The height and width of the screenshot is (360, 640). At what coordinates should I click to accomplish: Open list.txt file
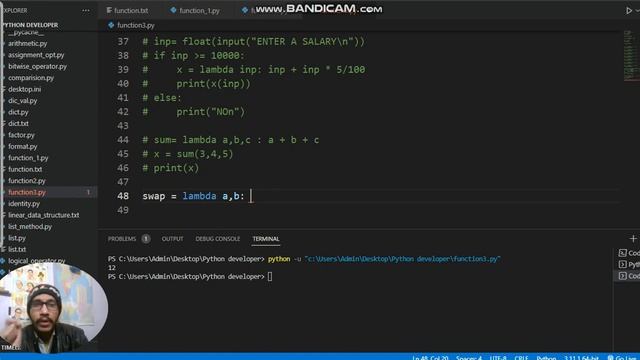point(17,249)
